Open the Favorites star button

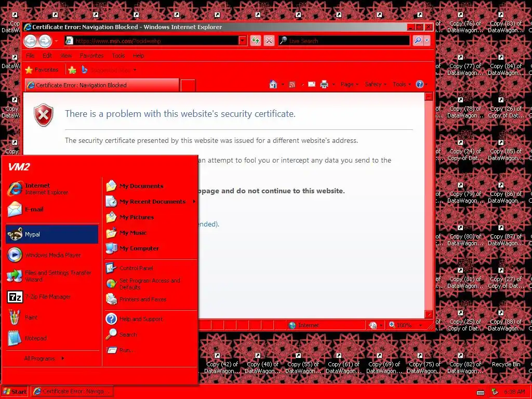coord(42,70)
